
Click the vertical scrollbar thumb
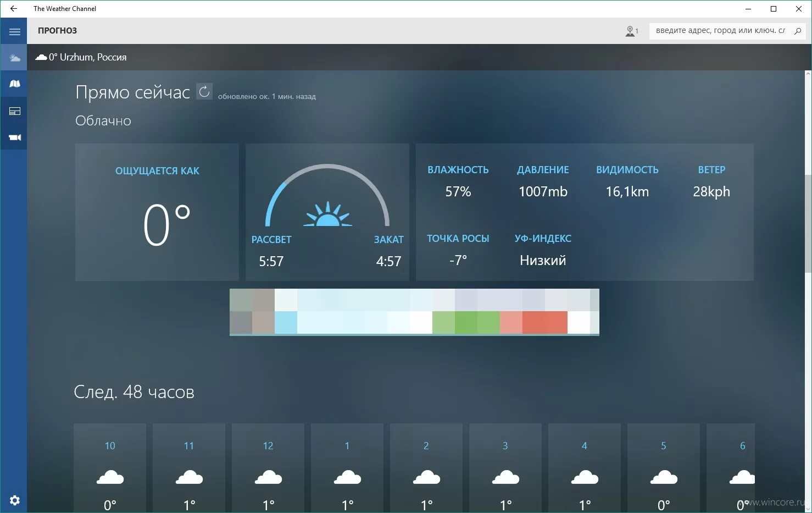(x=808, y=223)
